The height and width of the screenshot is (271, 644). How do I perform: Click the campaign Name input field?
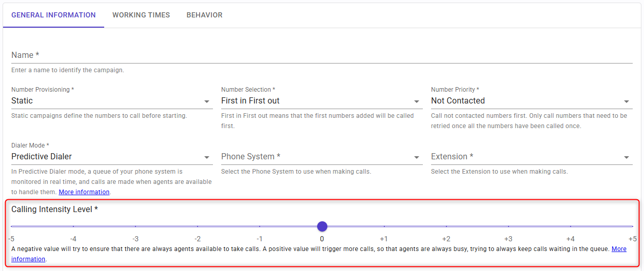click(321, 55)
